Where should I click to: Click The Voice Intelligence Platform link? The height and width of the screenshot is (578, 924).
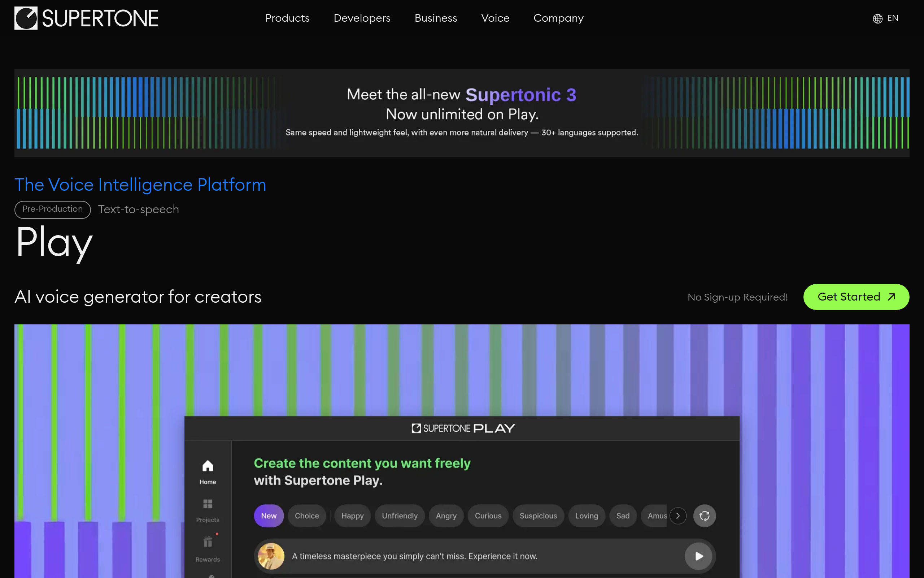click(x=140, y=185)
